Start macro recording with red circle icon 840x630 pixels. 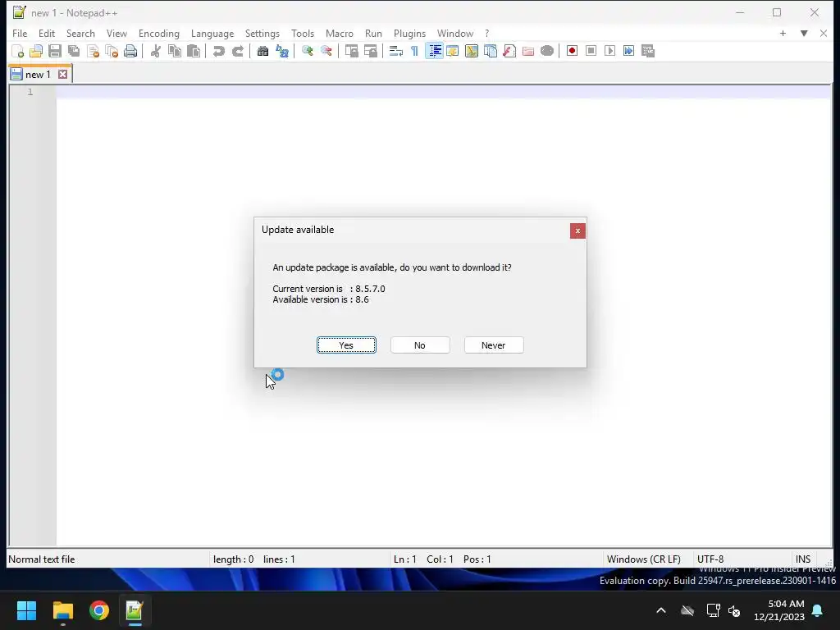point(572,51)
